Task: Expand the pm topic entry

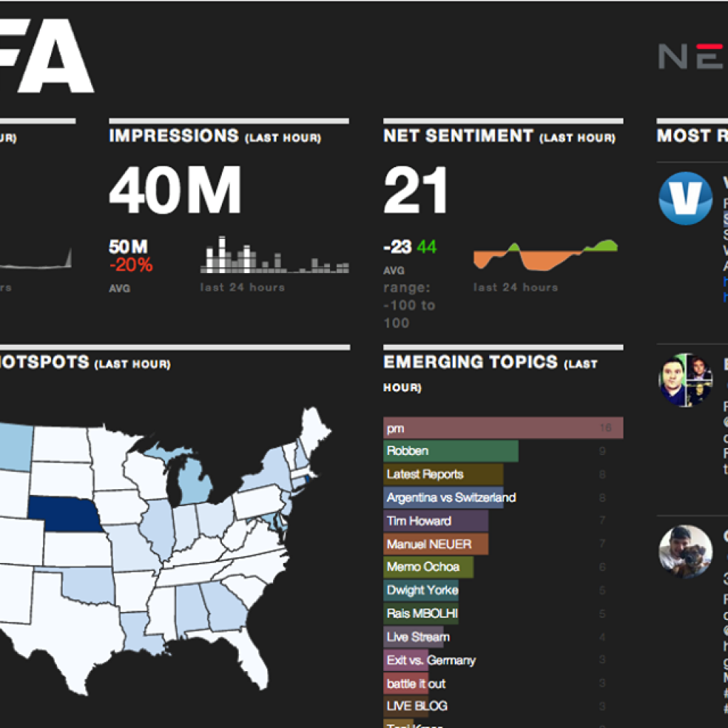Action: (x=503, y=427)
